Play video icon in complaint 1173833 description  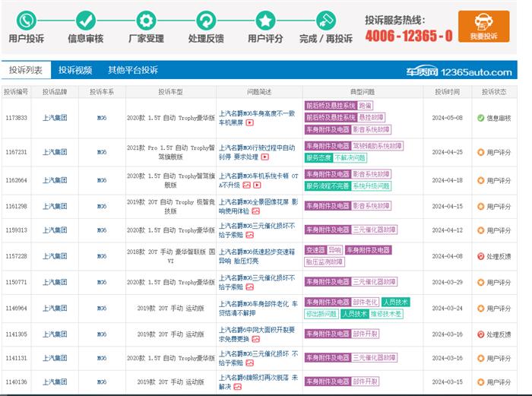coord(250,122)
